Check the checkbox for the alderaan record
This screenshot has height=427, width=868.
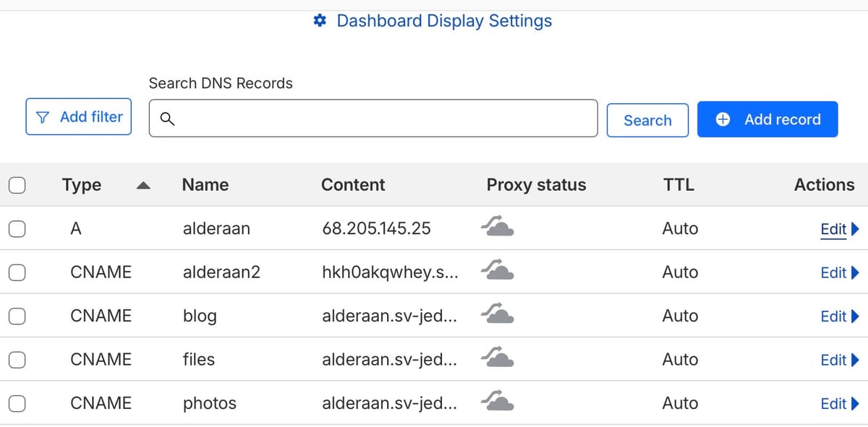[17, 228]
